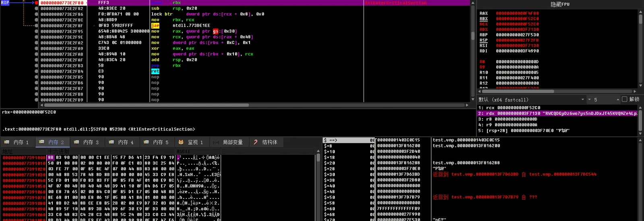Click the RAX register value
The width and height of the screenshot is (644, 221).
point(517,13)
